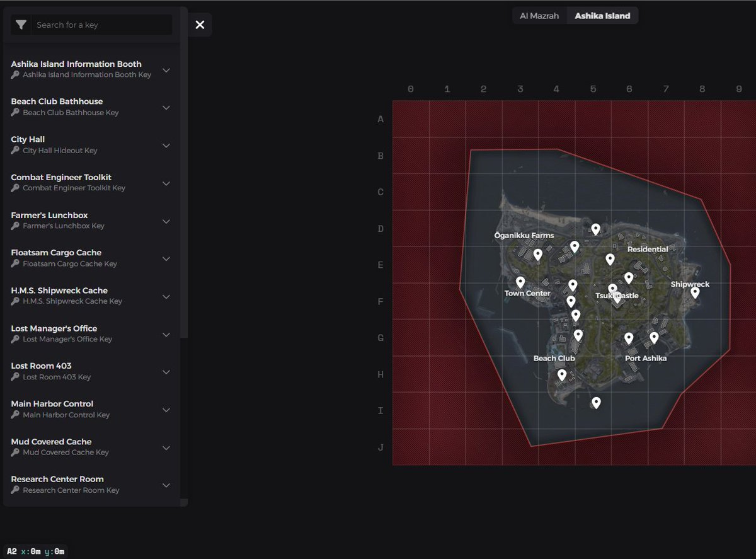Click the Beach Club Bathhouse Key text
Viewport: 756px width, 559px height.
(x=71, y=112)
